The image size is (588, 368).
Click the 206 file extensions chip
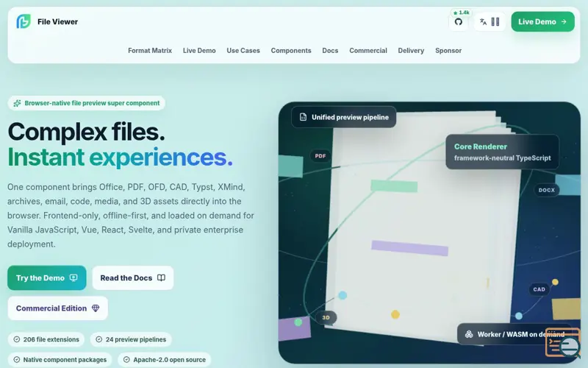click(46, 339)
